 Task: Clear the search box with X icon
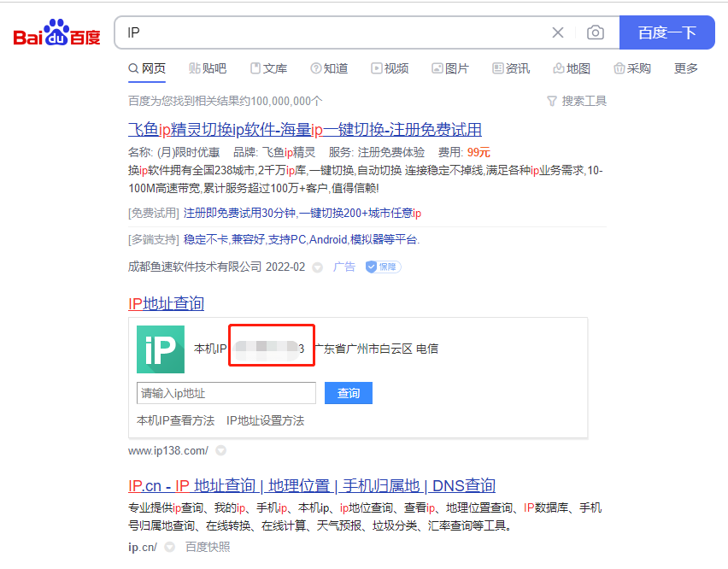pyautogui.click(x=558, y=32)
